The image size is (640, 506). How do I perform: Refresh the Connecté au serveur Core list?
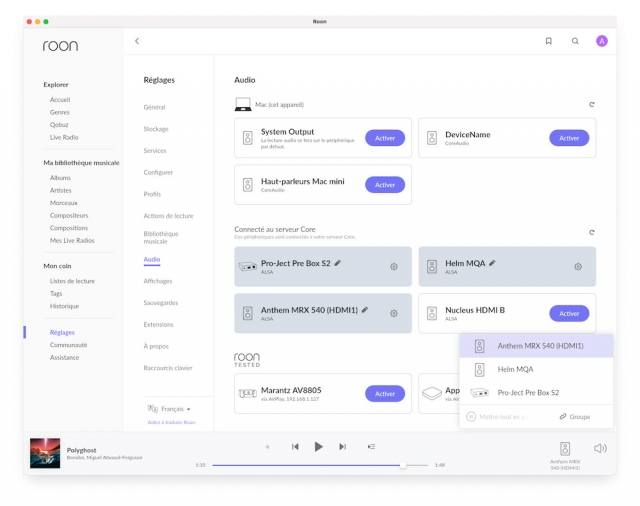click(591, 232)
